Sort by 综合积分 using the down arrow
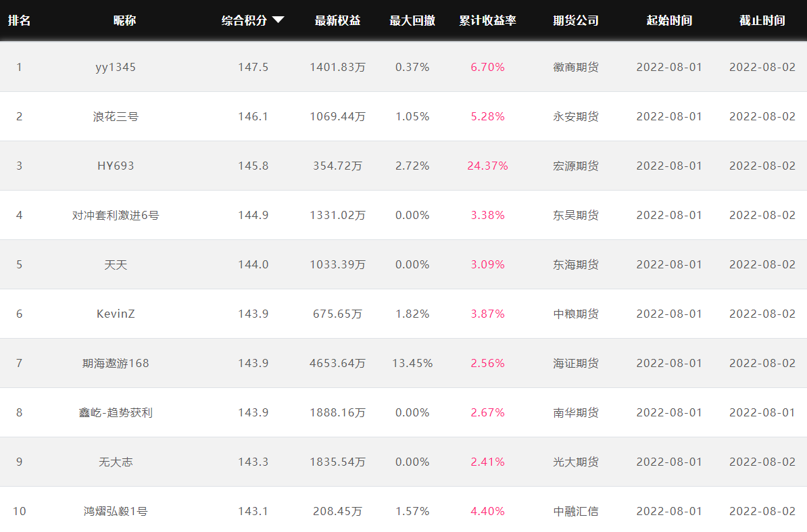This screenshot has width=807, height=532. coord(278,20)
